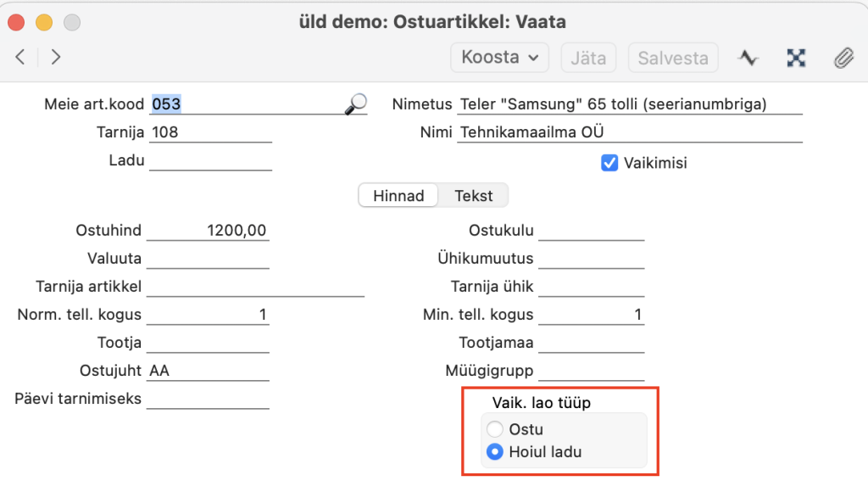Open attachments with the paperclip icon
This screenshot has height=481, width=868.
pyautogui.click(x=843, y=58)
